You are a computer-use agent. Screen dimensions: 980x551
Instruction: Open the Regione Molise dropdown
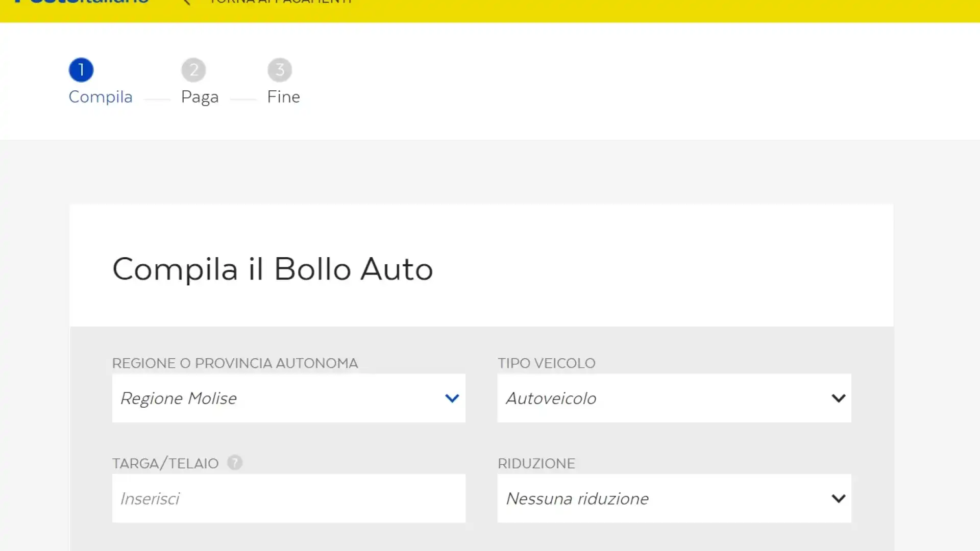pos(289,398)
